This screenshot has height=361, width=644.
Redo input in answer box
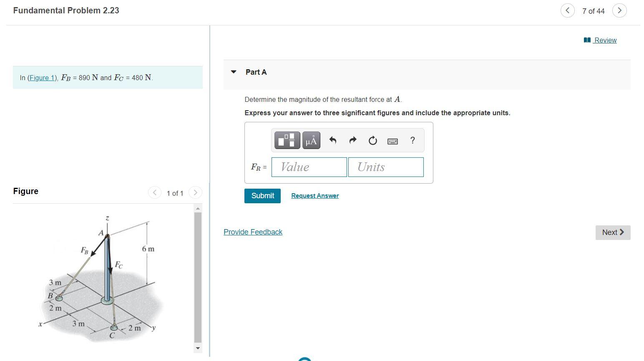coord(353,140)
